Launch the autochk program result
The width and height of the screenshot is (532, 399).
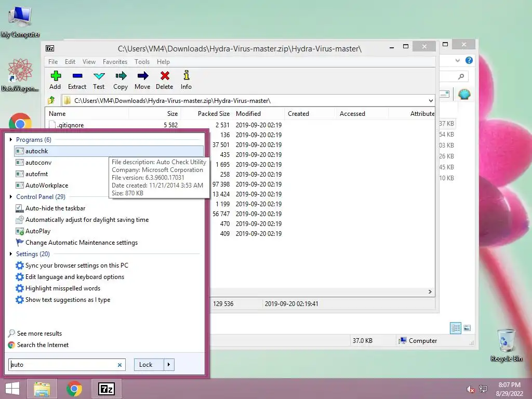click(x=109, y=151)
